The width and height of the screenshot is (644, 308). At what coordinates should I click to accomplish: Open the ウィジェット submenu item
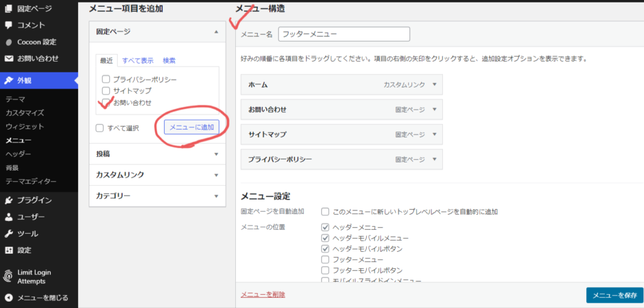click(x=21, y=127)
